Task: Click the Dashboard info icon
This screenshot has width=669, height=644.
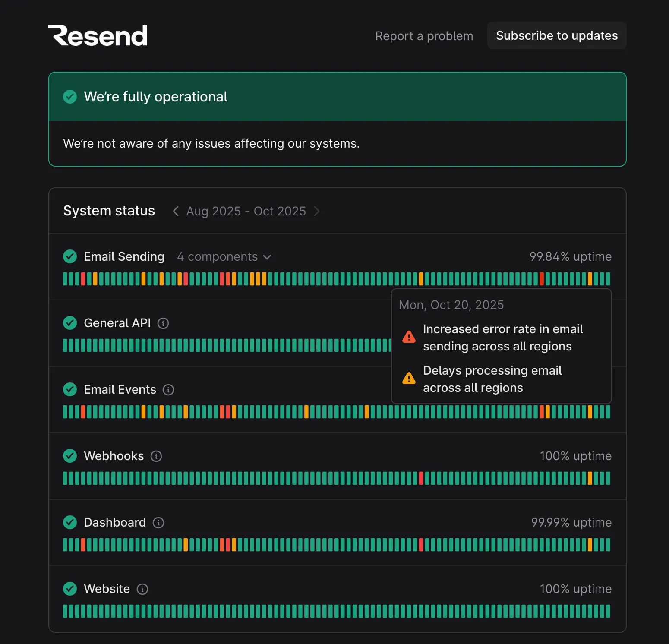Action: pos(158,522)
